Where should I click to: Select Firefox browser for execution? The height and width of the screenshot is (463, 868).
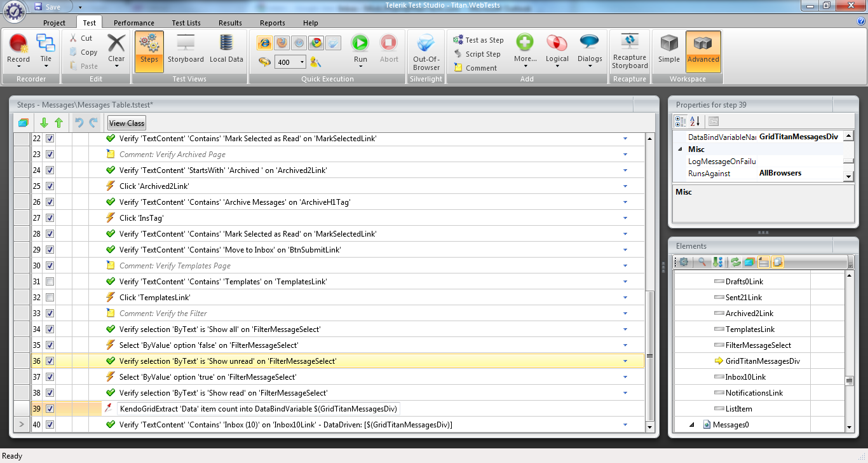(282, 43)
